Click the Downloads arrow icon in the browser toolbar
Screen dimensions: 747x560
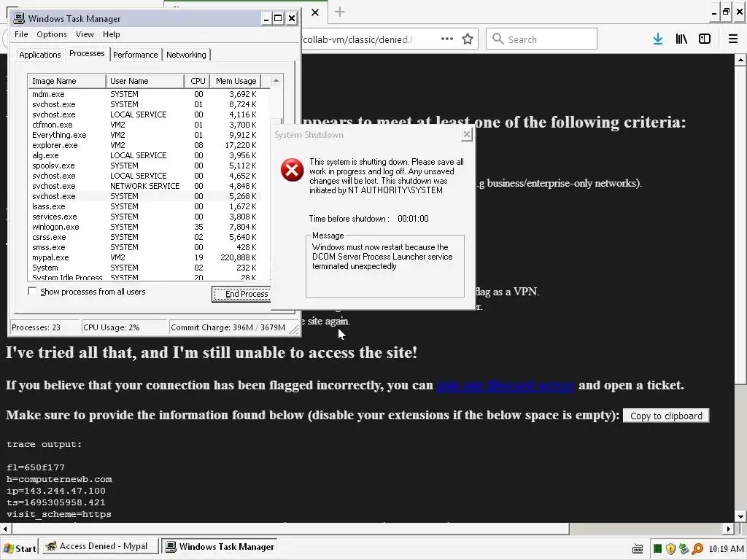pos(658,39)
